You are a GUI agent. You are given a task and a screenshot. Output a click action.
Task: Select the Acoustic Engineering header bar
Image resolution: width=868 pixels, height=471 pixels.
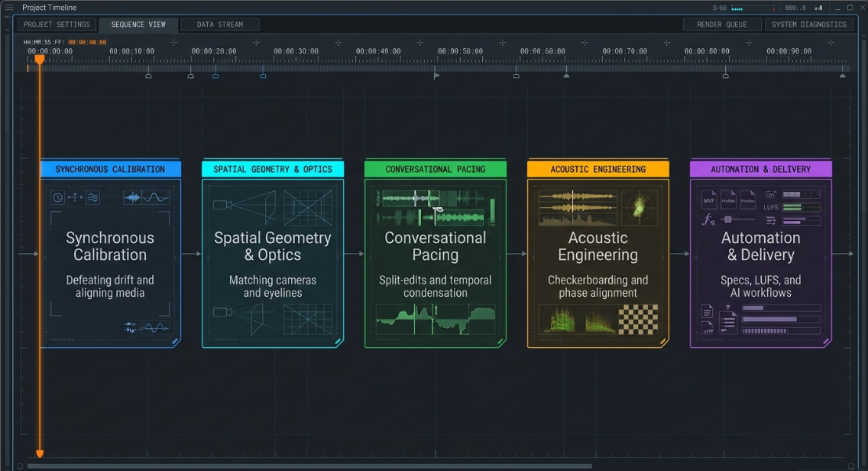(598, 169)
